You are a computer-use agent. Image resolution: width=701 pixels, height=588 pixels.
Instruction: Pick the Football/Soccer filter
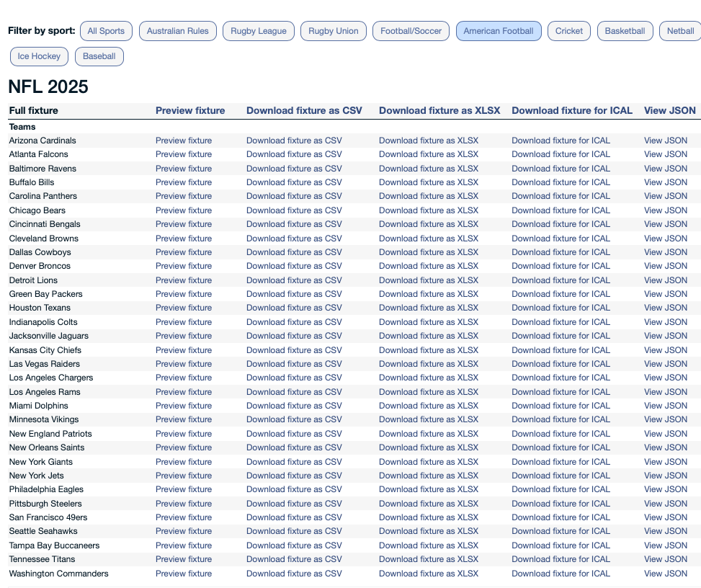click(x=411, y=31)
